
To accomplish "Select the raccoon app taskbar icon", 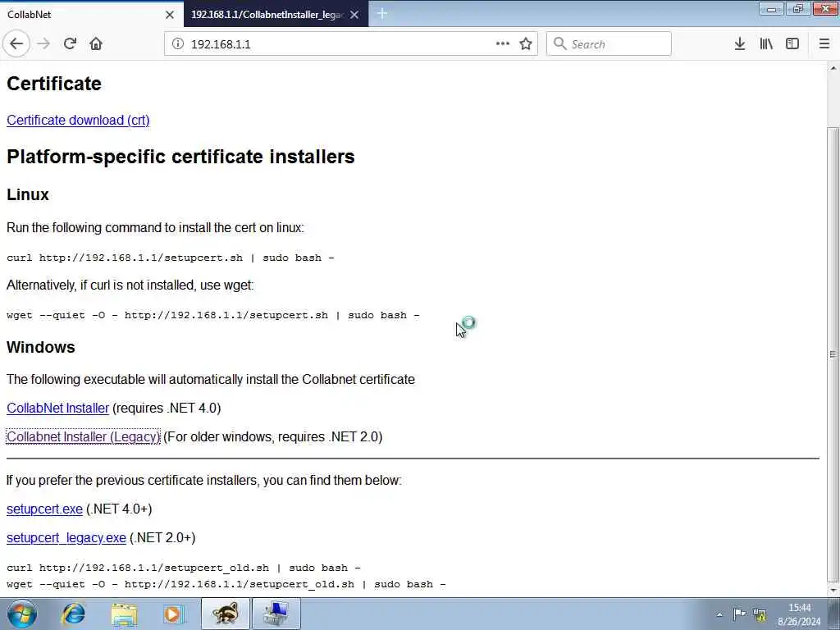I will [226, 614].
